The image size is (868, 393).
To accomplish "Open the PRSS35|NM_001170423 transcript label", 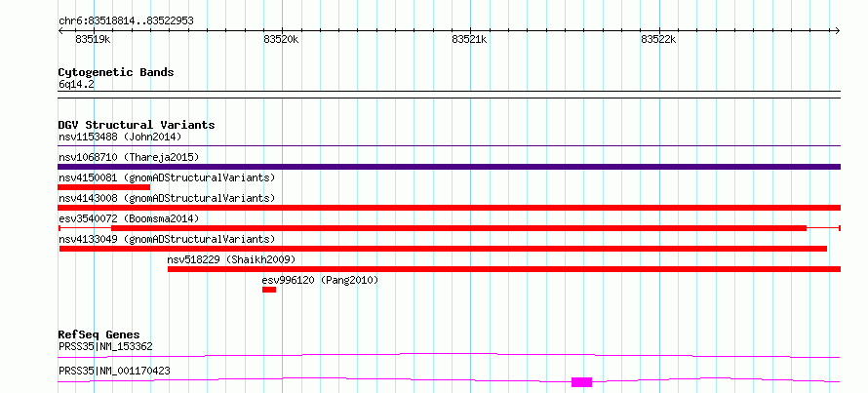I will tap(114, 371).
